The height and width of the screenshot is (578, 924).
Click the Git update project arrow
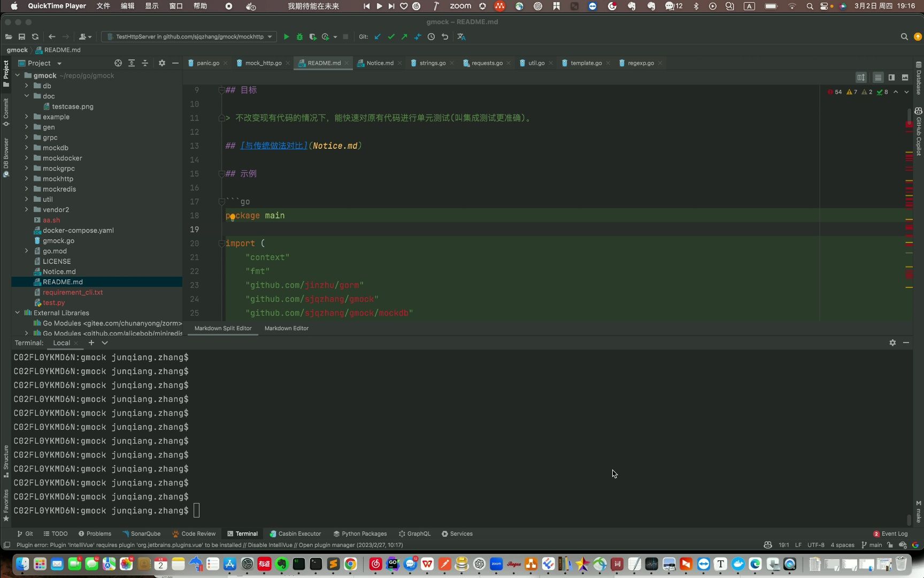tap(378, 37)
